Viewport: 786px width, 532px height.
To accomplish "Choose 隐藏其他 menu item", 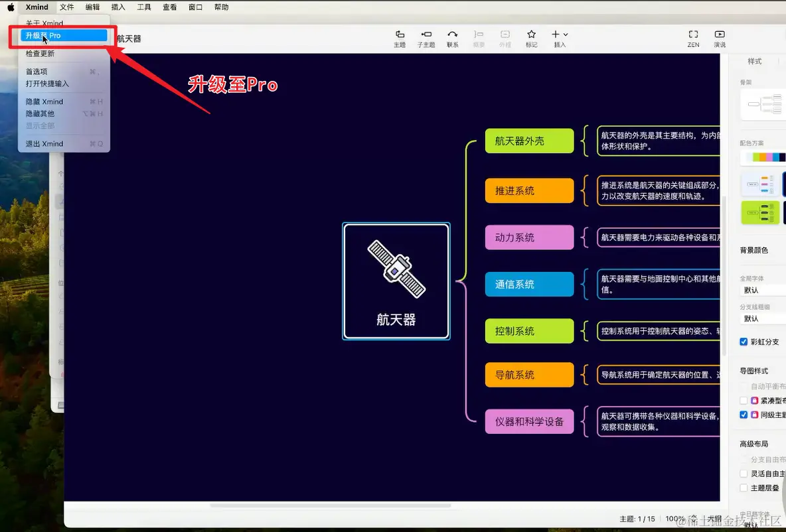I will (x=64, y=113).
